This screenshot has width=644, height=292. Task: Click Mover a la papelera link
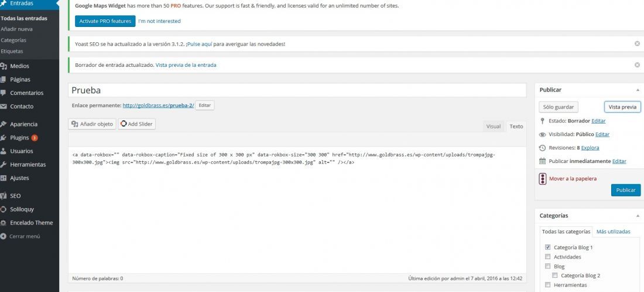click(573, 179)
